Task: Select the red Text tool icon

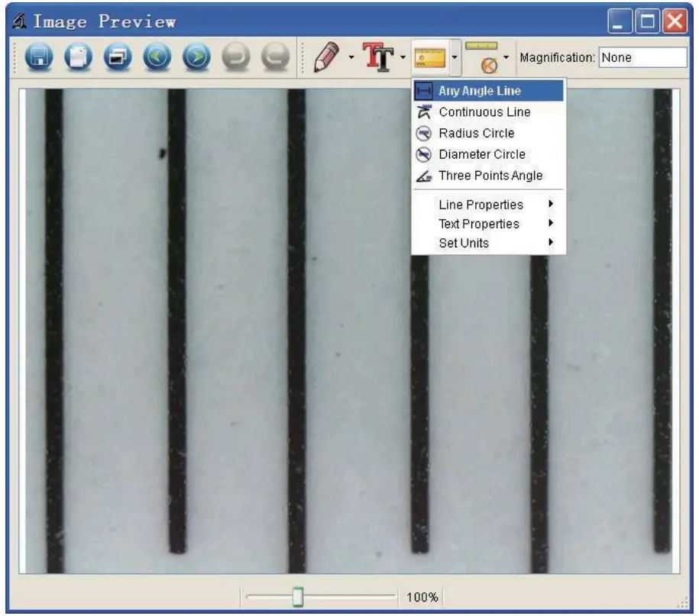Action: point(378,57)
